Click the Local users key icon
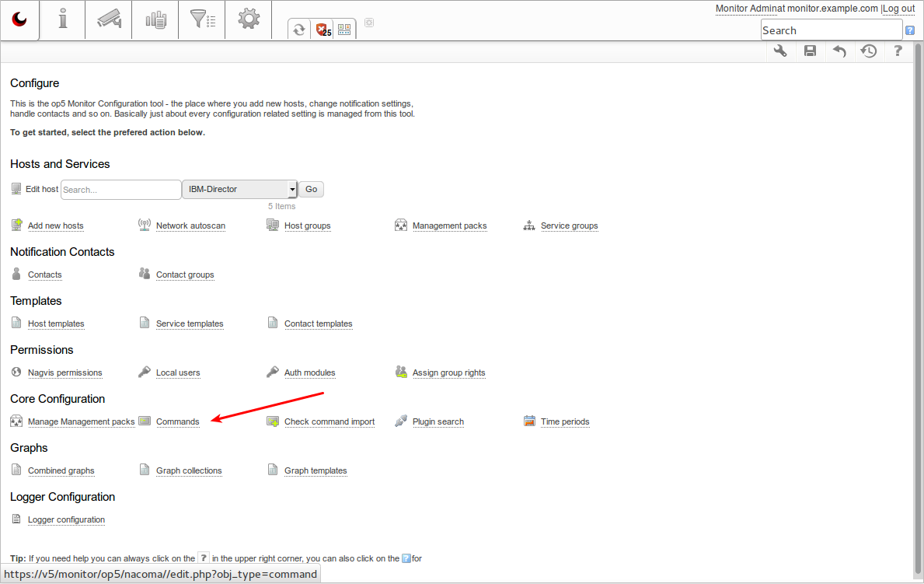 click(145, 372)
